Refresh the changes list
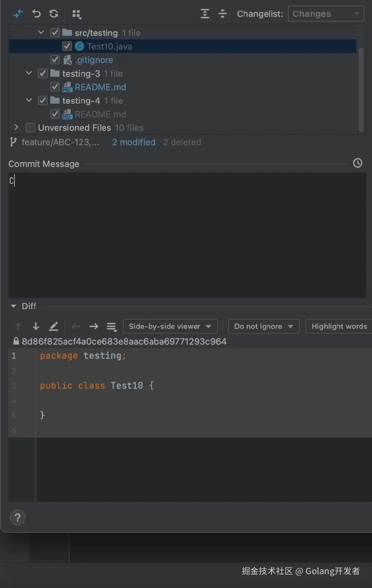Image resolution: width=372 pixels, height=588 pixels. pyautogui.click(x=54, y=14)
